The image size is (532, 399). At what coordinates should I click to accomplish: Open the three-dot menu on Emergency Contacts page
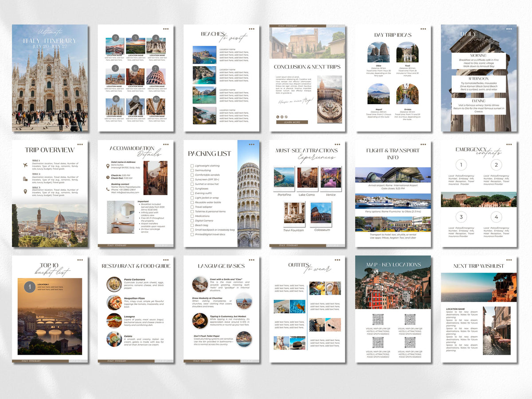coord(509,144)
